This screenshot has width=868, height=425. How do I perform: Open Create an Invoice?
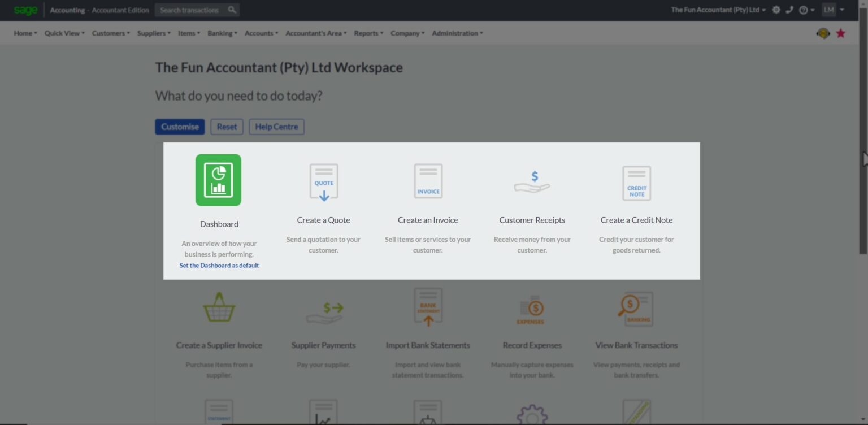point(427,180)
